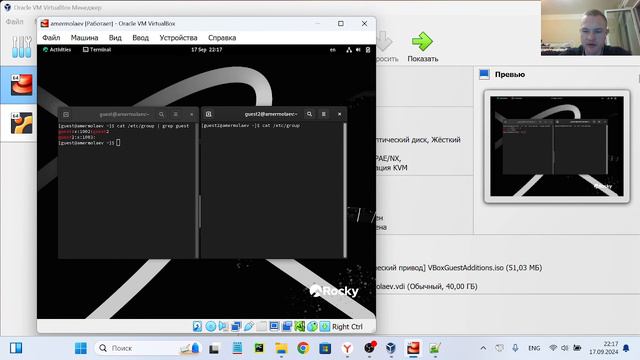Screen dimensions: 640x360
Task: Click the Превью VM preview thumbnail
Action: tap(557, 146)
